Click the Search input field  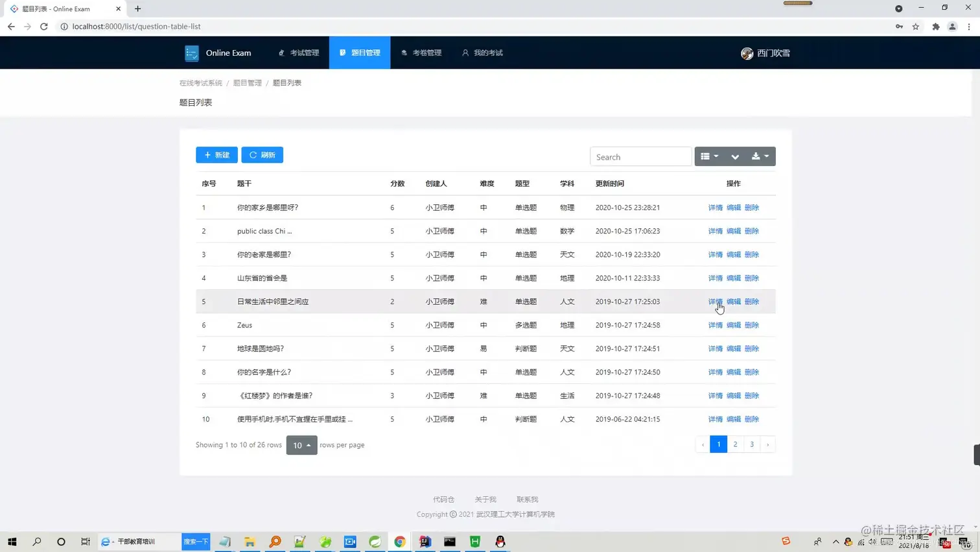coord(640,157)
